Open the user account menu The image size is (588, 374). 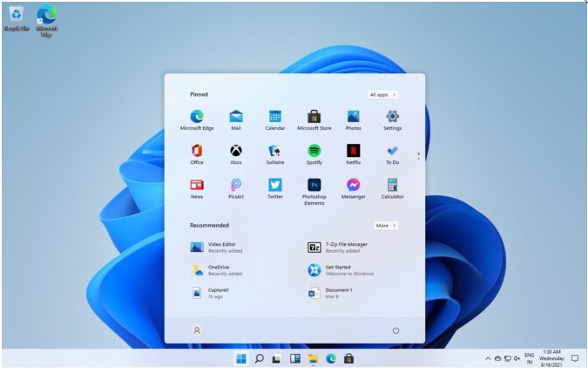(197, 330)
